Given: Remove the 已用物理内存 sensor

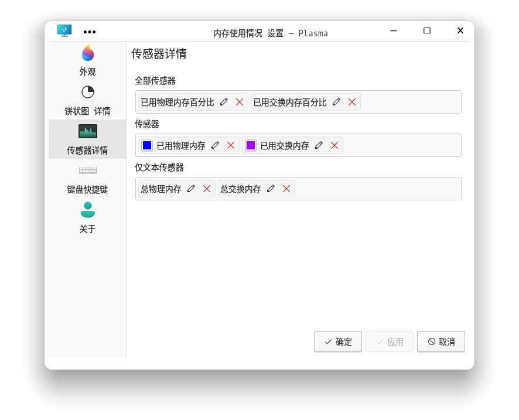Looking at the screenshot, I should pos(231,145).
